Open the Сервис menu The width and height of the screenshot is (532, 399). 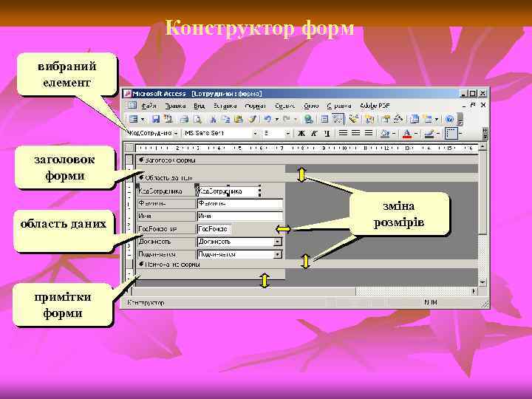[x=284, y=106]
